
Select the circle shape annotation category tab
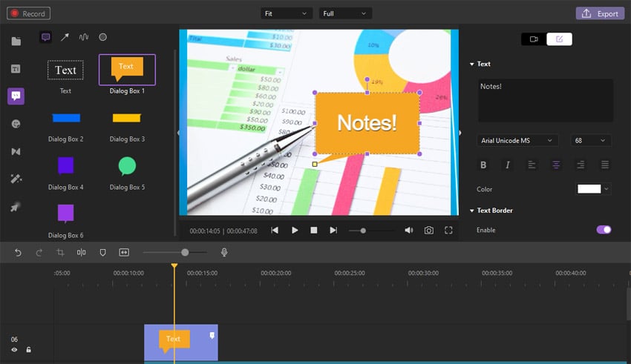pyautogui.click(x=103, y=37)
